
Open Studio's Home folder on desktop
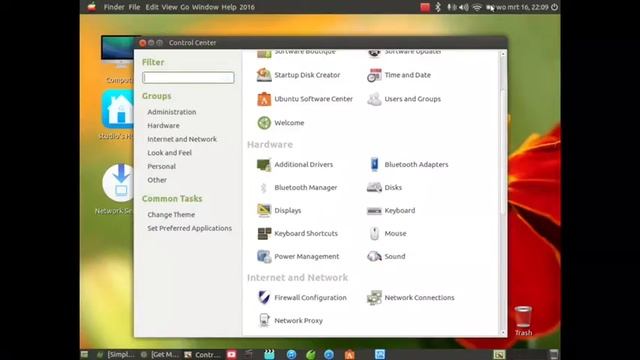click(118, 110)
